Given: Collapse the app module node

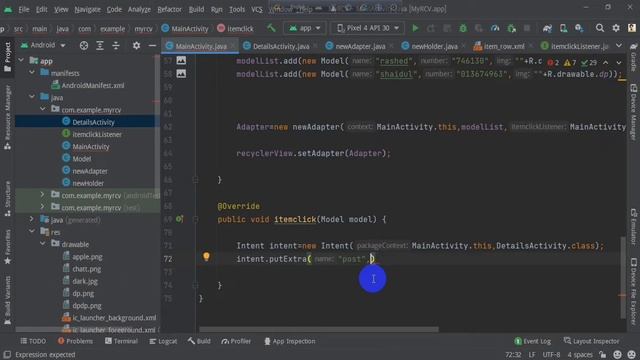Looking at the screenshot, I should click(21, 60).
